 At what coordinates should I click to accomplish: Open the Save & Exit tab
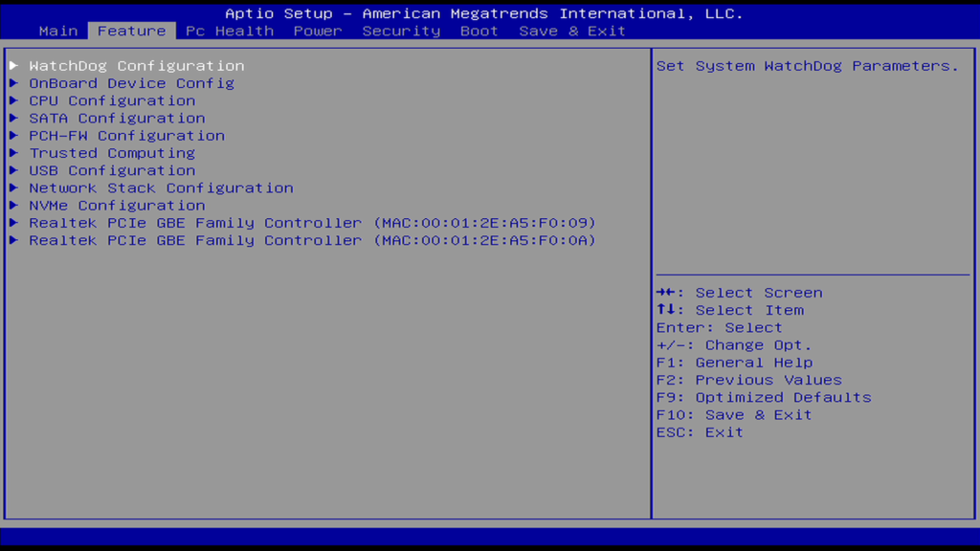(572, 31)
